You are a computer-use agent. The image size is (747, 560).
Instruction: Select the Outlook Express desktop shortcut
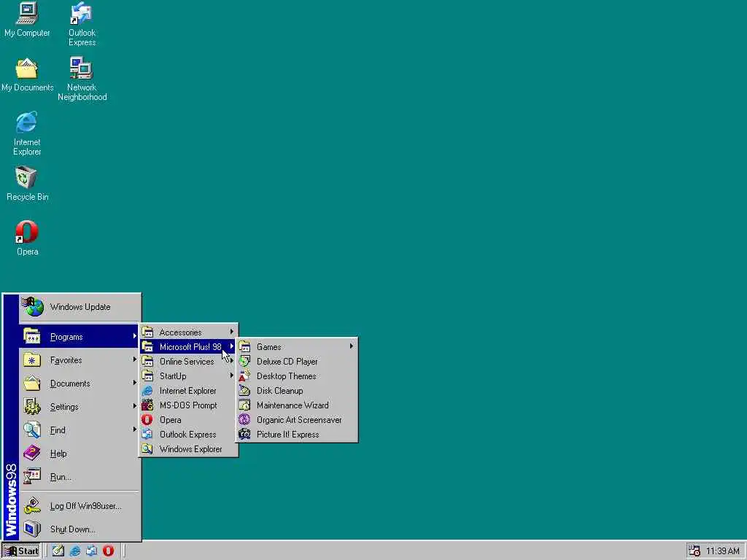pyautogui.click(x=82, y=24)
